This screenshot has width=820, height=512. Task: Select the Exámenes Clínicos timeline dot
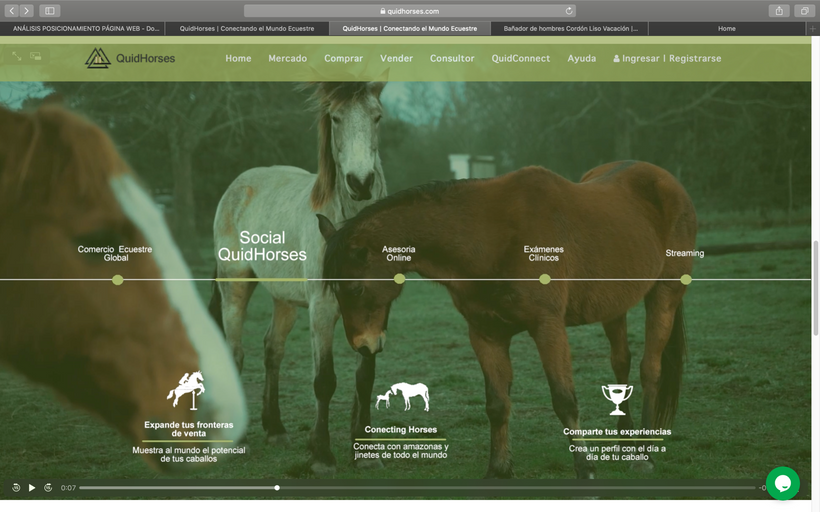coord(545,279)
